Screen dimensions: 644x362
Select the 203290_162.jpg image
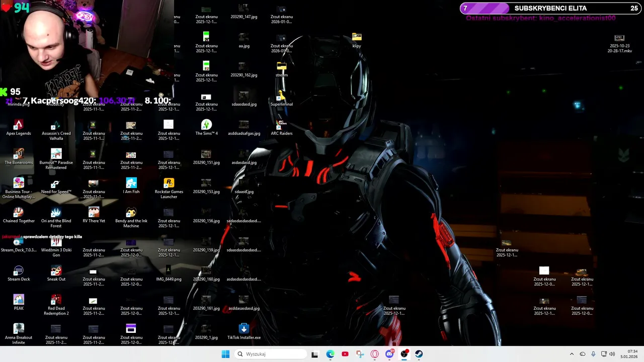pyautogui.click(x=244, y=69)
